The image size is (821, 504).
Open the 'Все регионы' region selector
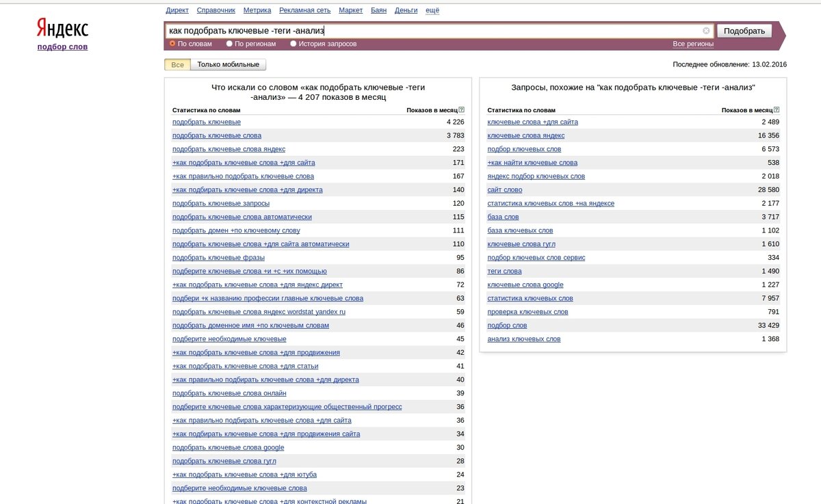[x=693, y=44]
